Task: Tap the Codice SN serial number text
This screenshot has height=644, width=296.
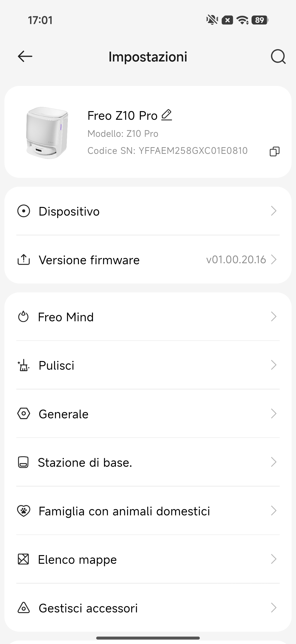Action: tap(167, 151)
